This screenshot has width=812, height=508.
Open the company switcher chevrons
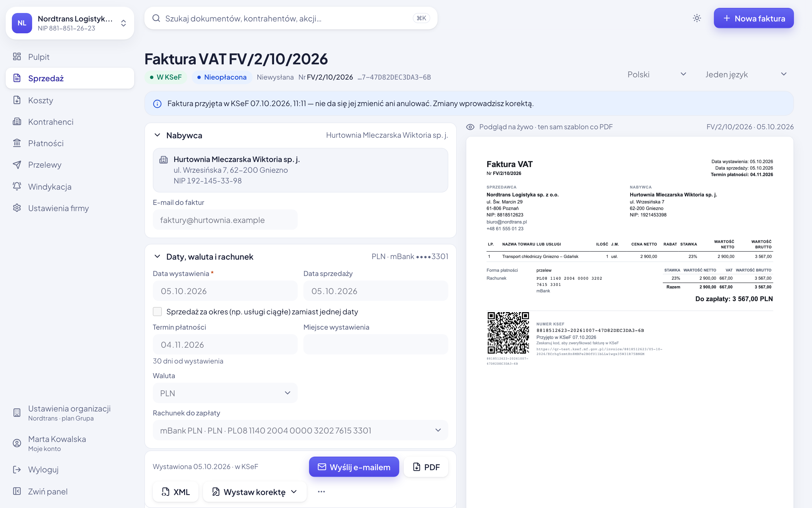pos(123,23)
